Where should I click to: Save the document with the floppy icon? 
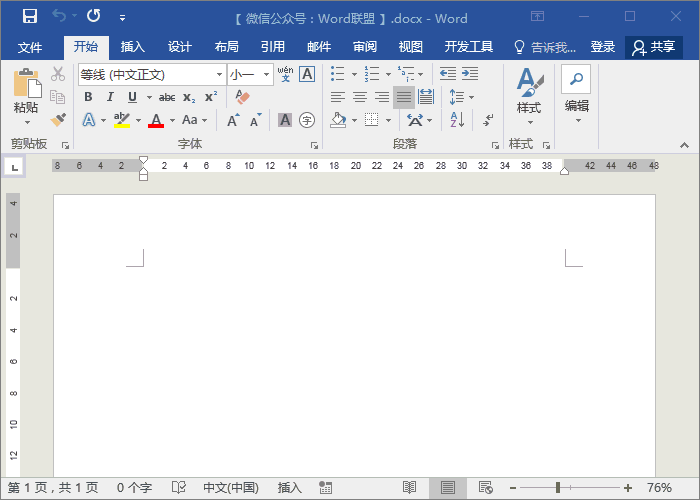[x=30, y=17]
